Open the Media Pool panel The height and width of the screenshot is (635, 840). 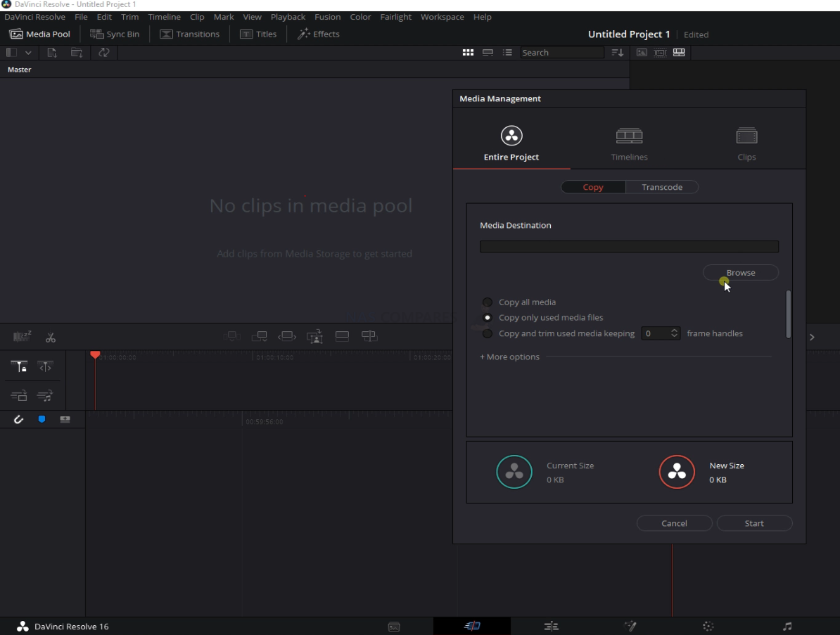coord(39,34)
